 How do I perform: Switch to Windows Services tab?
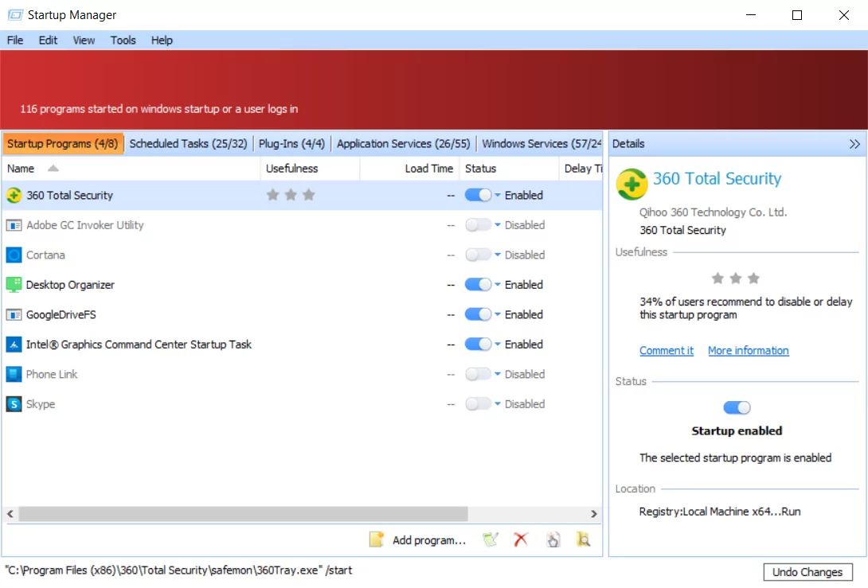[541, 144]
